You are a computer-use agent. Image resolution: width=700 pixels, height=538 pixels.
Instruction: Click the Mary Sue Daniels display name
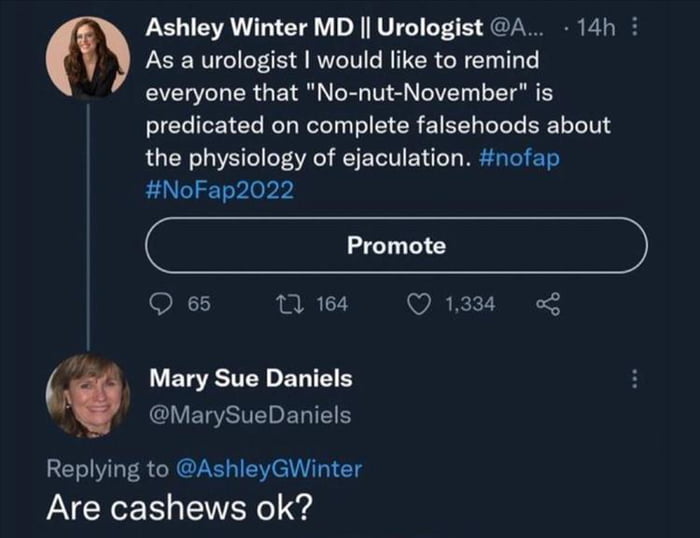250,378
